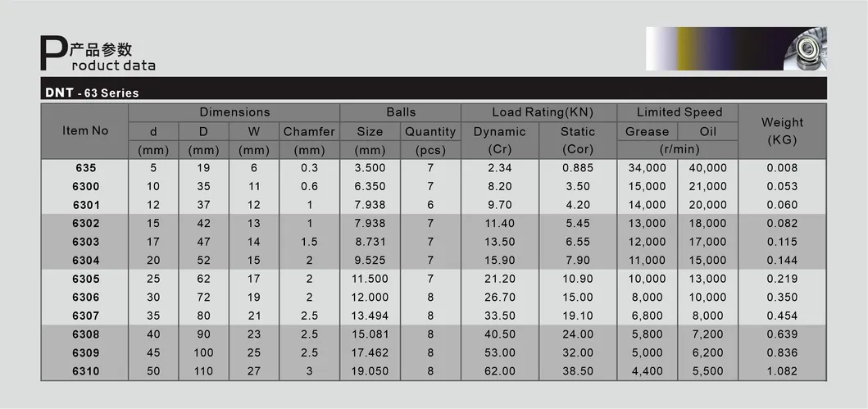
Task: Click the 'Grease' column header
Action: (648, 132)
